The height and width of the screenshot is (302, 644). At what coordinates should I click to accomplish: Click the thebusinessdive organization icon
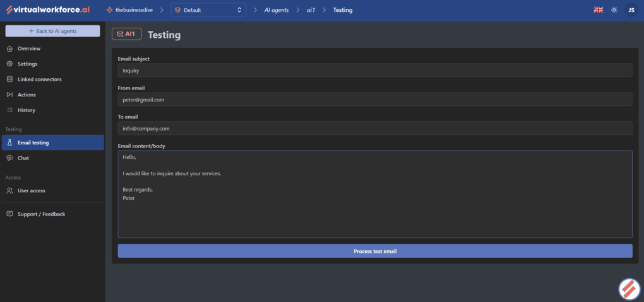[x=109, y=10]
